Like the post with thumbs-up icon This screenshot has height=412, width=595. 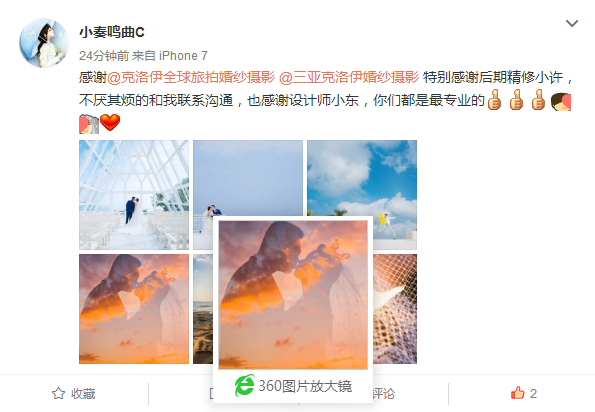coord(518,393)
